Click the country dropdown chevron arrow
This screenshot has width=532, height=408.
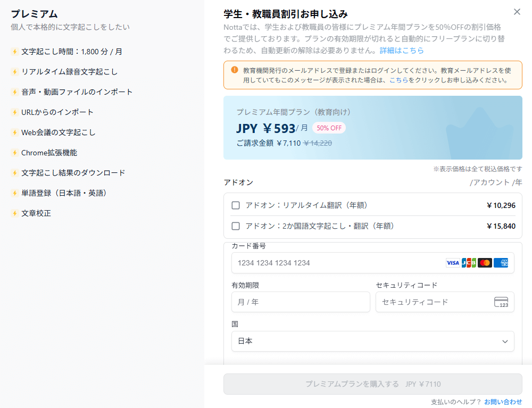[x=505, y=342]
